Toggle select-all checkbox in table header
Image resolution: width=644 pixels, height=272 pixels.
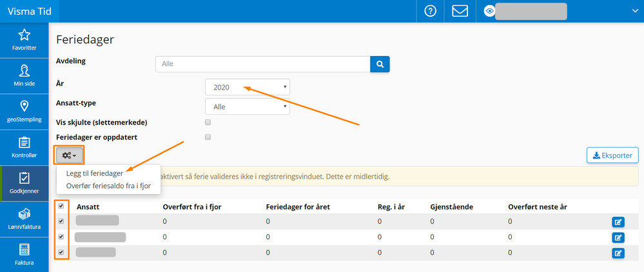click(61, 206)
